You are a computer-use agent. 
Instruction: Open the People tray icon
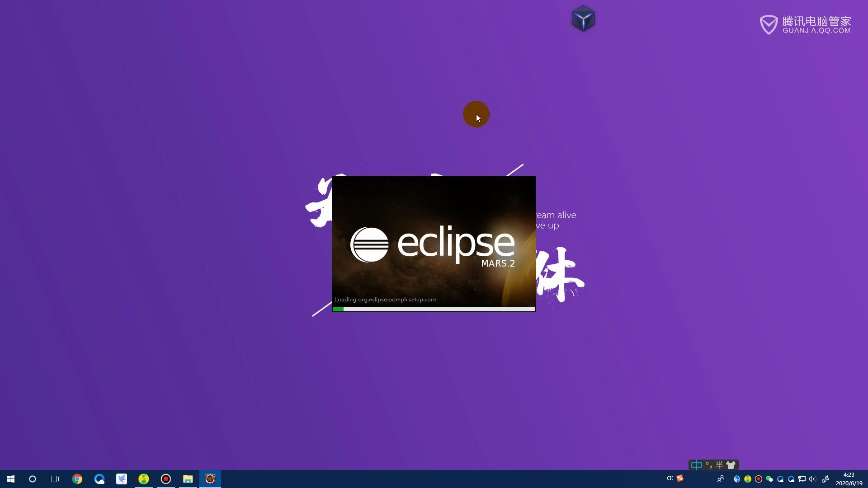pyautogui.click(x=721, y=479)
